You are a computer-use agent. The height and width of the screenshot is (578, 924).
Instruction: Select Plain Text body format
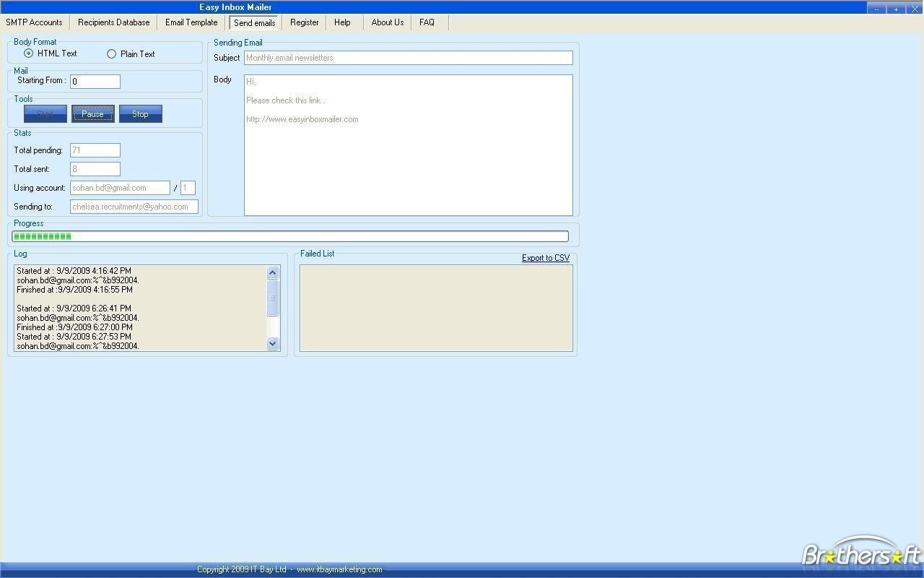point(131,54)
